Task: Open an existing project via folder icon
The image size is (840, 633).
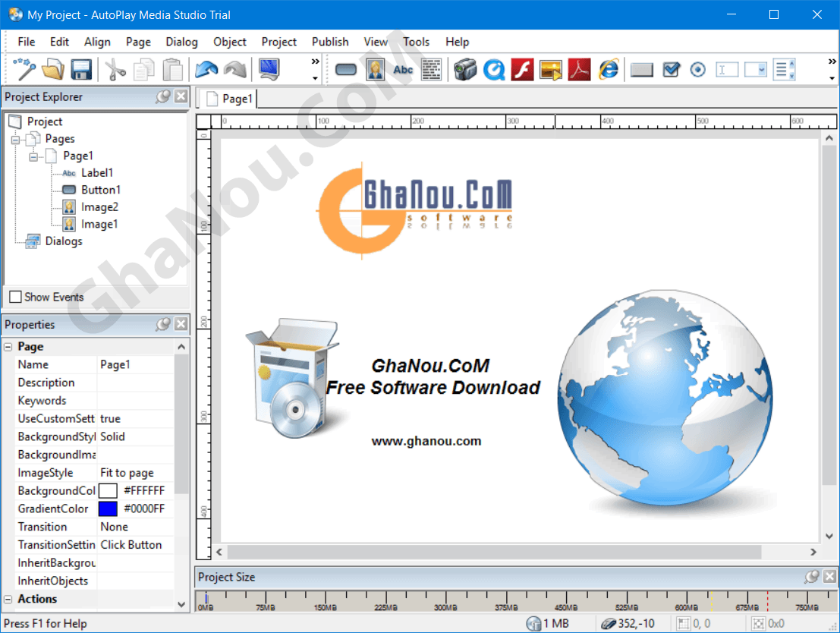Action: coord(53,70)
